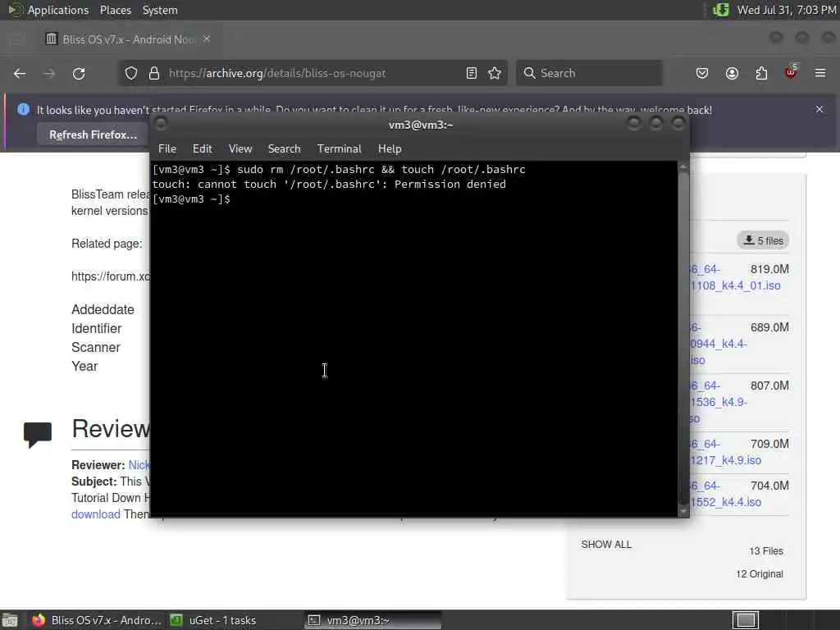
Task: Click the uBlock Origin extension icon
Action: point(791,72)
